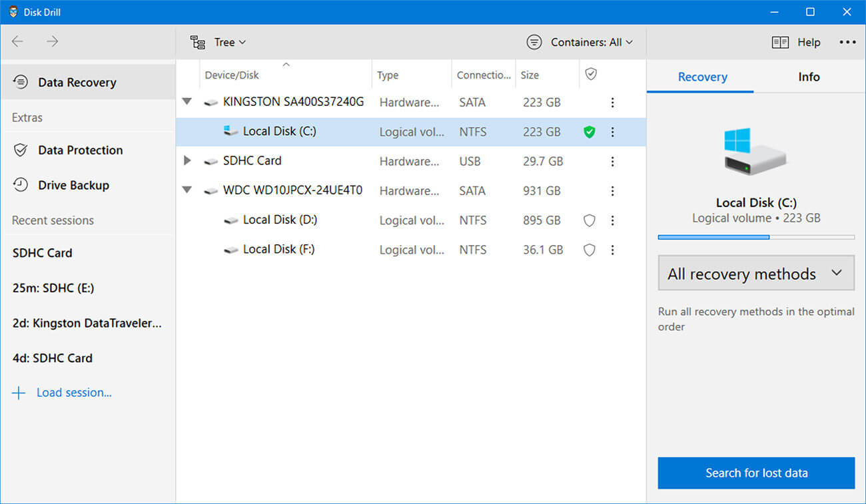The image size is (866, 504).
Task: Click the Data Recovery sidebar icon
Action: click(x=21, y=82)
